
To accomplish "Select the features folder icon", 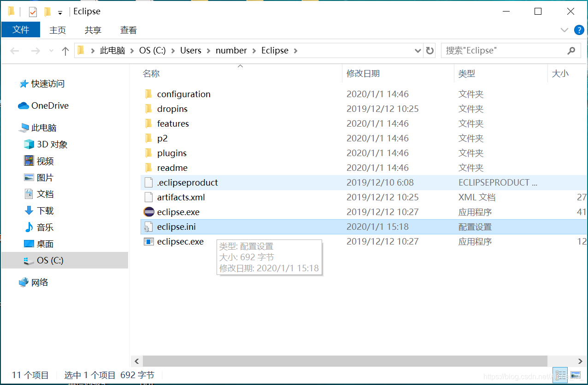I will pos(148,124).
